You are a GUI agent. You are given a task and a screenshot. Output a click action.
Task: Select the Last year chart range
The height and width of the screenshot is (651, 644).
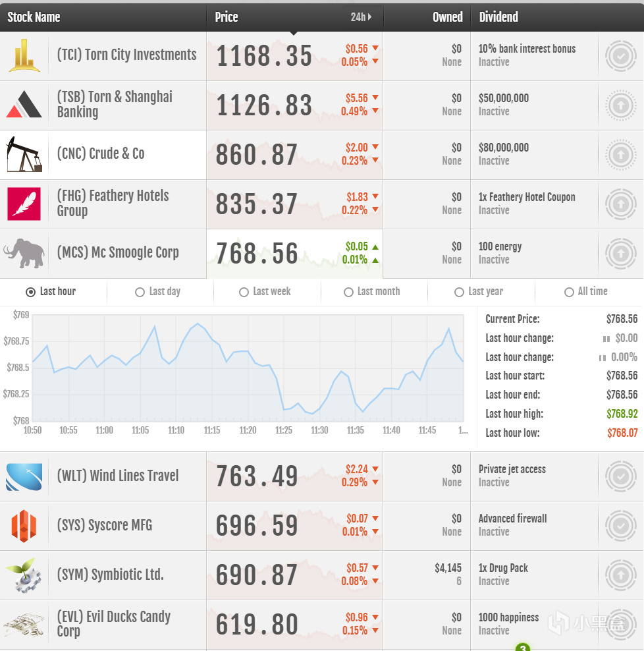tap(479, 292)
